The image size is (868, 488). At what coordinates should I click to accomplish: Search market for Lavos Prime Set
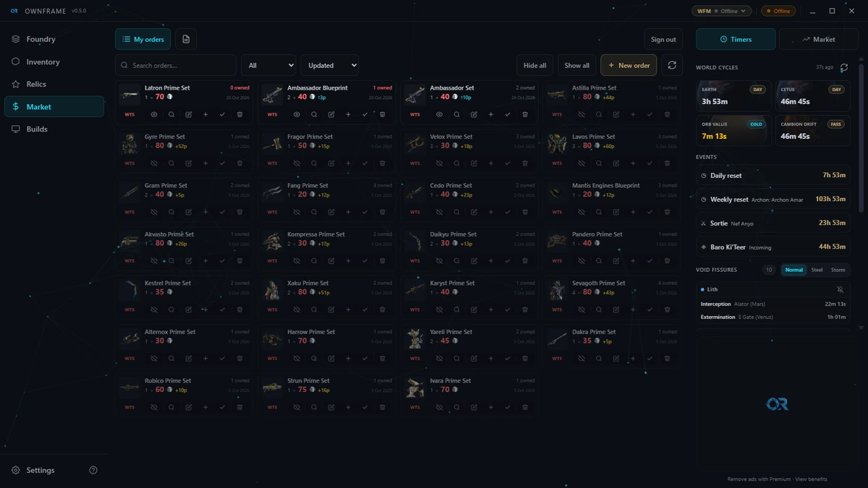[599, 163]
